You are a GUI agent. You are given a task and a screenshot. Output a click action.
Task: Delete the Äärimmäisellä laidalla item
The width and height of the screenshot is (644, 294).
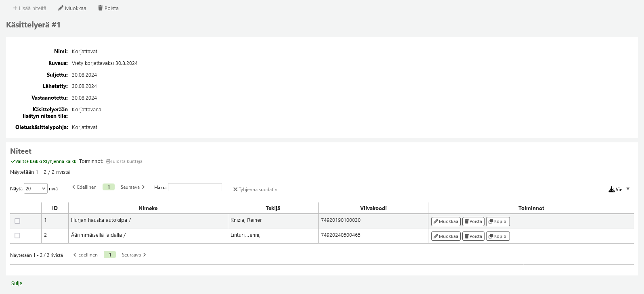click(x=473, y=236)
